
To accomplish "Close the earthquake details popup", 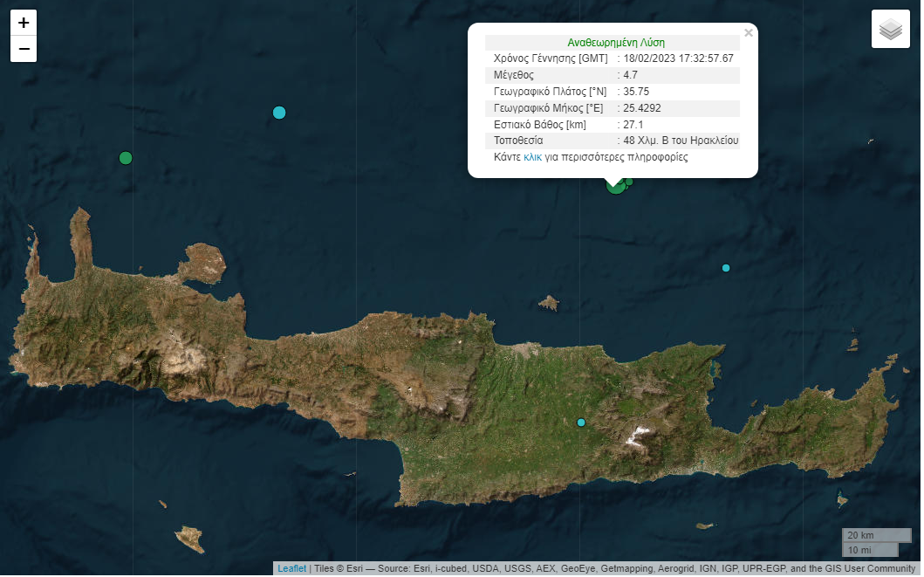I will tap(748, 33).
